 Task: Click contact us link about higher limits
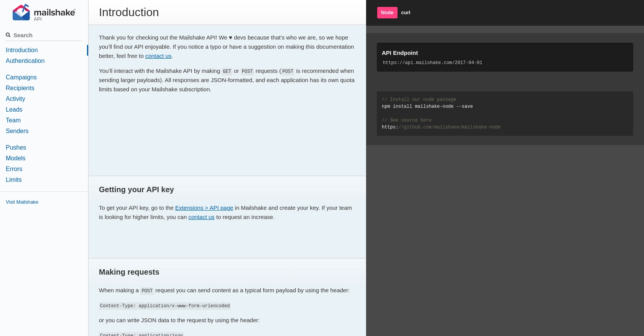point(201,217)
